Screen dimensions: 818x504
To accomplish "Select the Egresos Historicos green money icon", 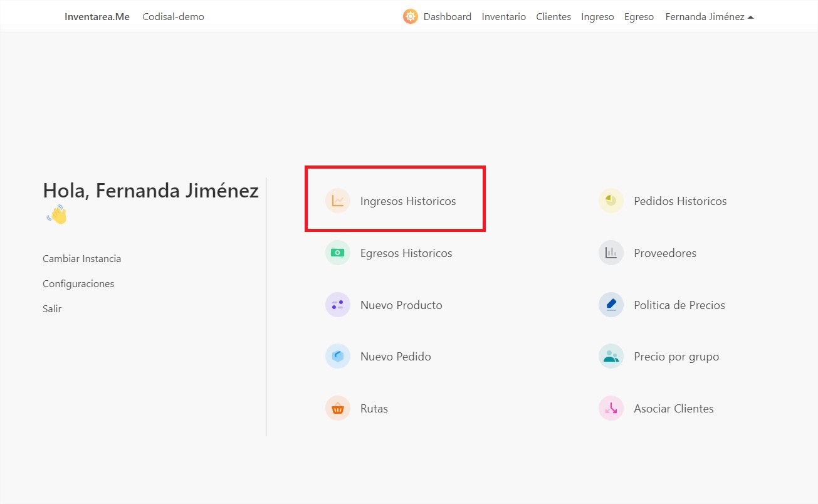I will 337,252.
